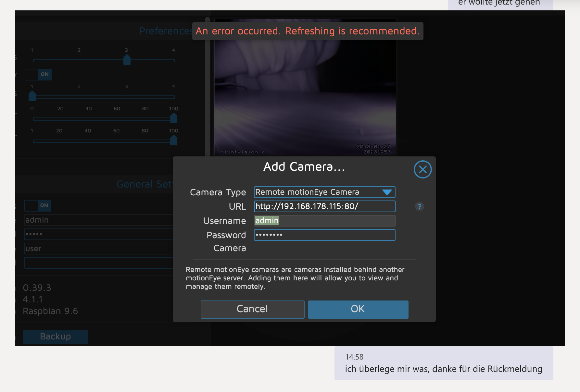Open the Camera Type selection list

(324, 192)
